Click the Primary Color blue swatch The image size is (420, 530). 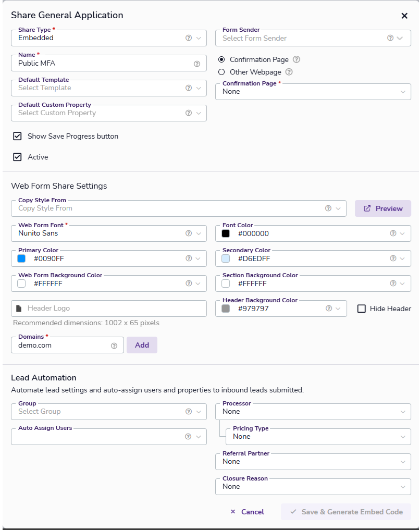tap(21, 258)
